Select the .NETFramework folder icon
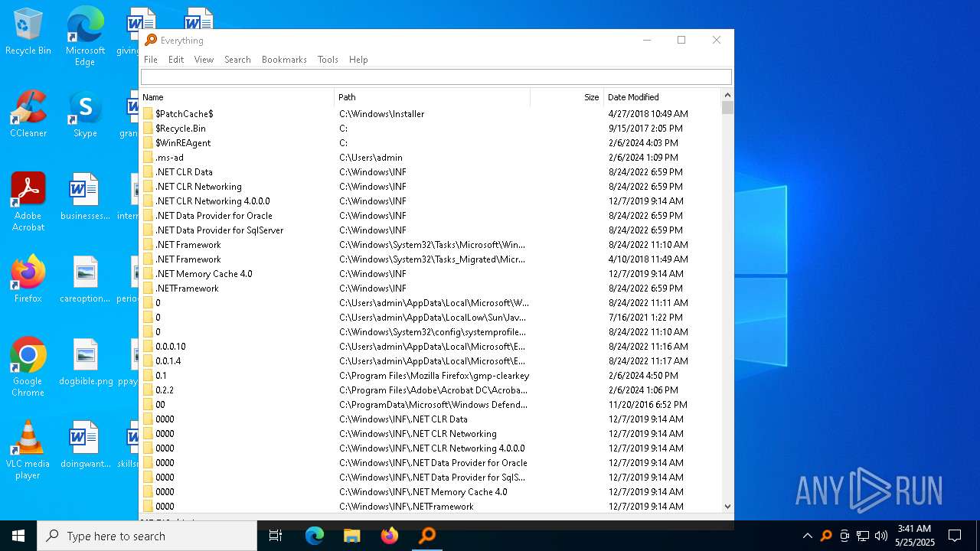This screenshot has height=551, width=980. click(x=148, y=289)
